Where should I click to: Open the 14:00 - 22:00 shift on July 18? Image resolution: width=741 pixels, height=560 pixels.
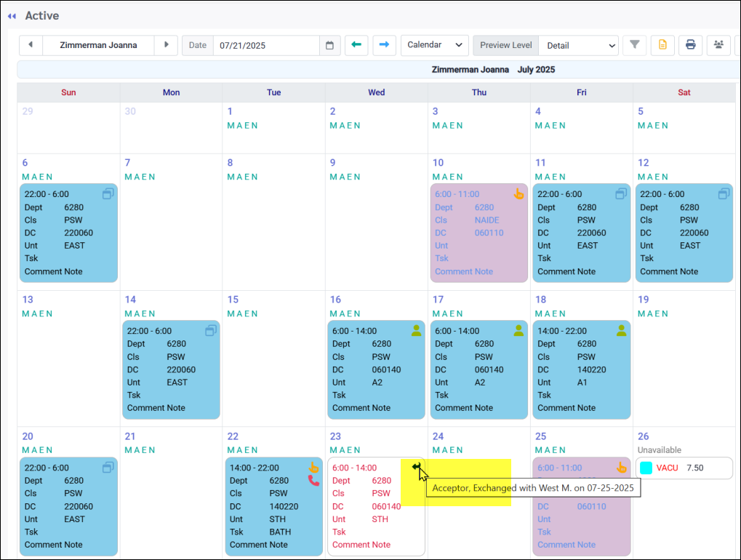581,369
